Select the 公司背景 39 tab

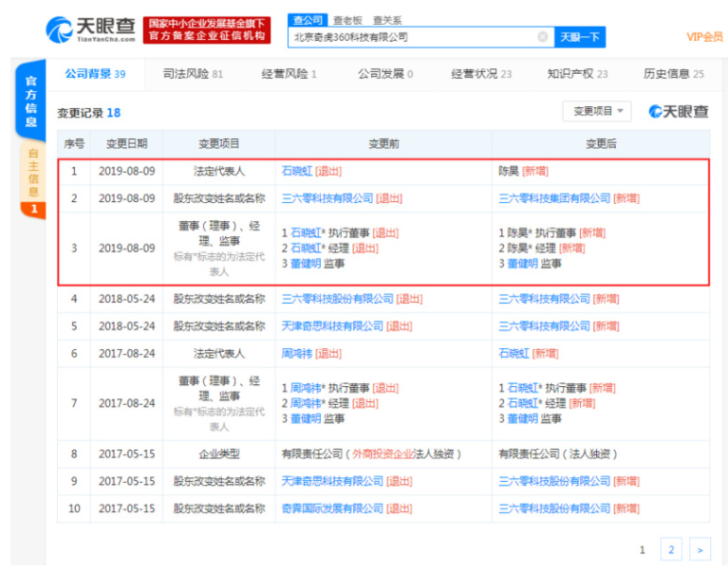click(95, 74)
